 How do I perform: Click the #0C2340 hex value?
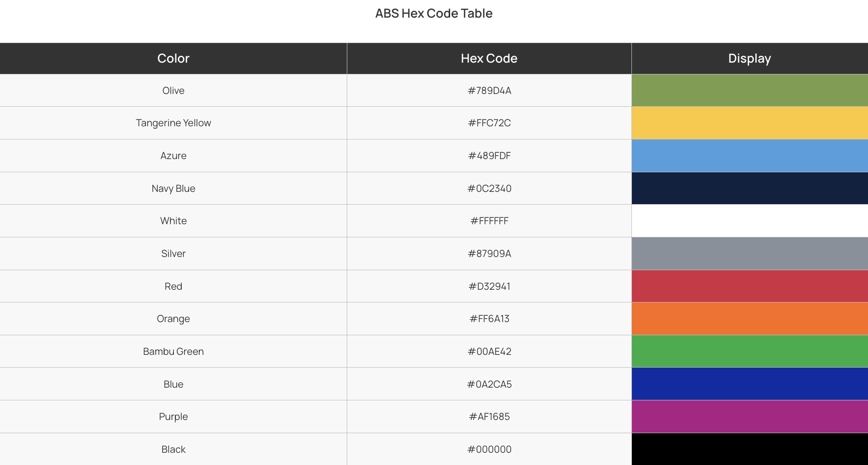(x=489, y=188)
